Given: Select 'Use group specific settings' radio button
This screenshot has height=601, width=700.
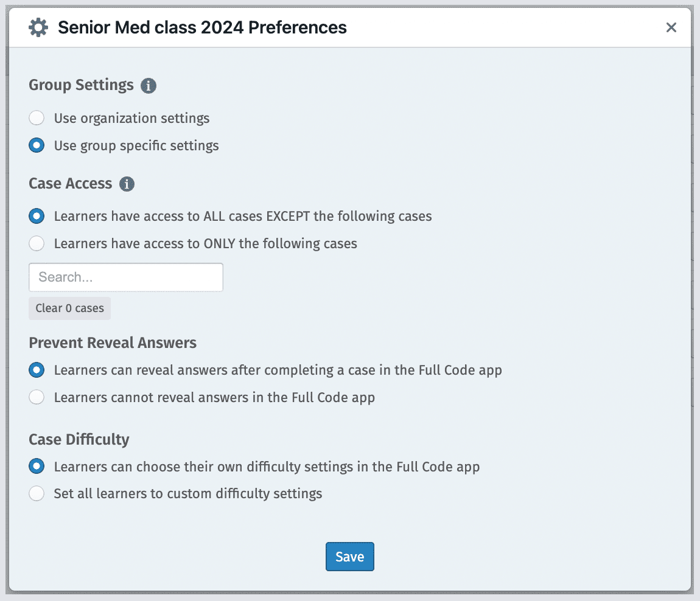Looking at the screenshot, I should coord(37,146).
